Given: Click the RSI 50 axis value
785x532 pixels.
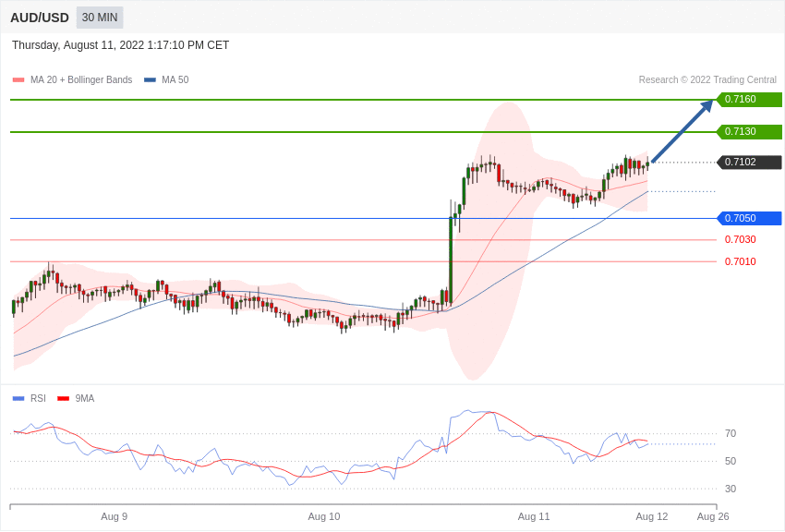Looking at the screenshot, I should point(731,461).
